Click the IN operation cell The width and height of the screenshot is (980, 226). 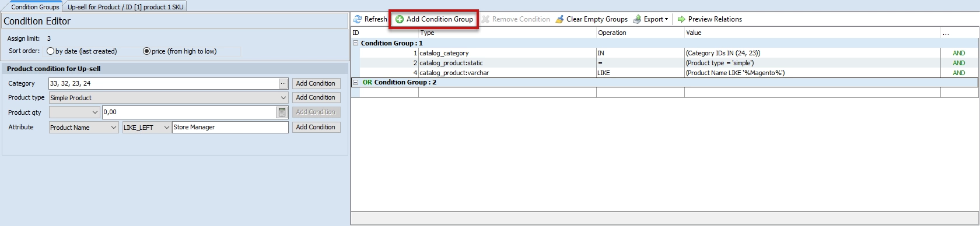pos(640,53)
